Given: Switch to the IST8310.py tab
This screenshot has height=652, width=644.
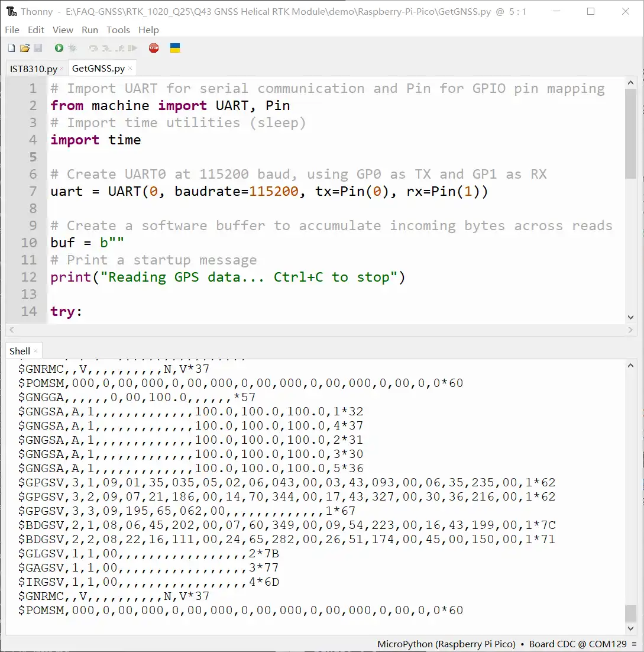Looking at the screenshot, I should pos(33,69).
